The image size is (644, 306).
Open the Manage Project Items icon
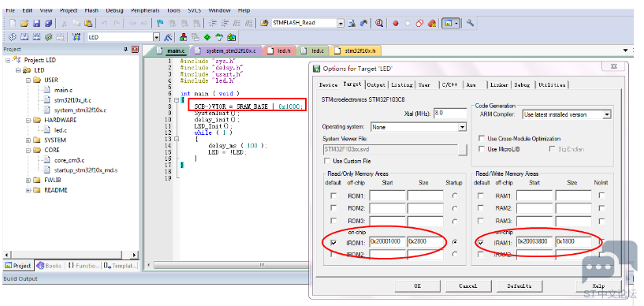click(x=183, y=37)
